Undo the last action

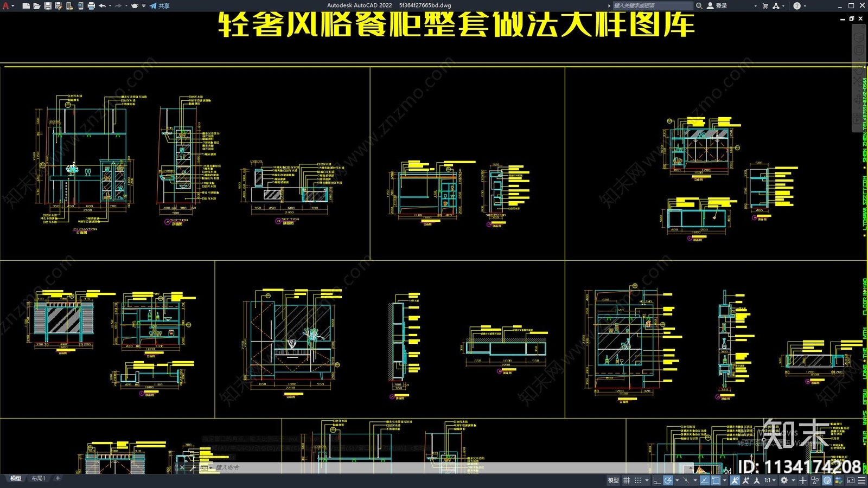102,5
